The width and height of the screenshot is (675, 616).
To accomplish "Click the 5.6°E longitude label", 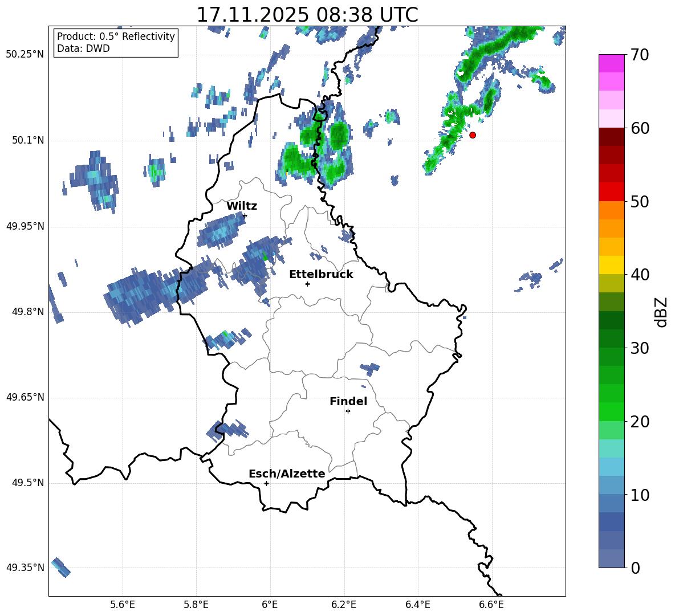I will click(x=123, y=605).
